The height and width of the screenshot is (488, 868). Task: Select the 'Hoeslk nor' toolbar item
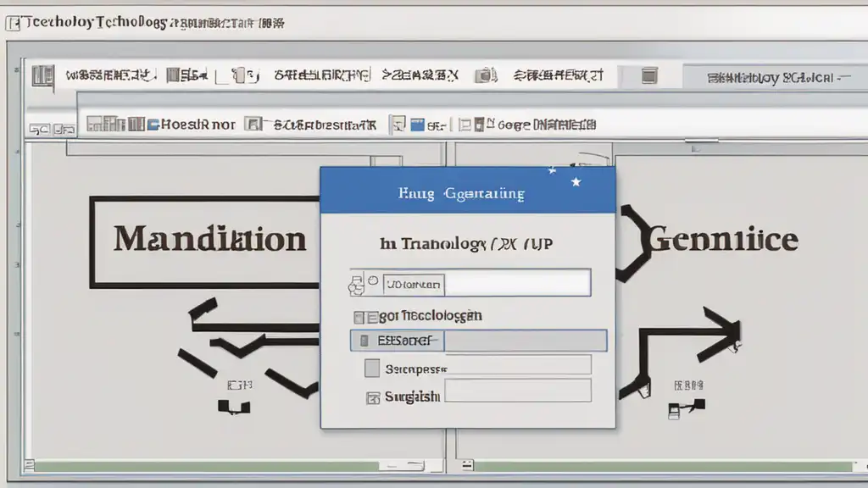pos(198,125)
